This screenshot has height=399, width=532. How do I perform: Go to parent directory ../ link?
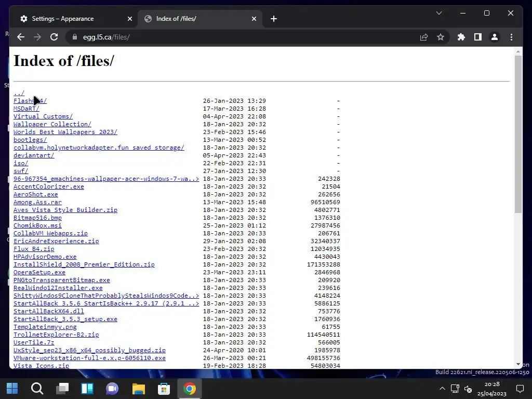(x=19, y=93)
